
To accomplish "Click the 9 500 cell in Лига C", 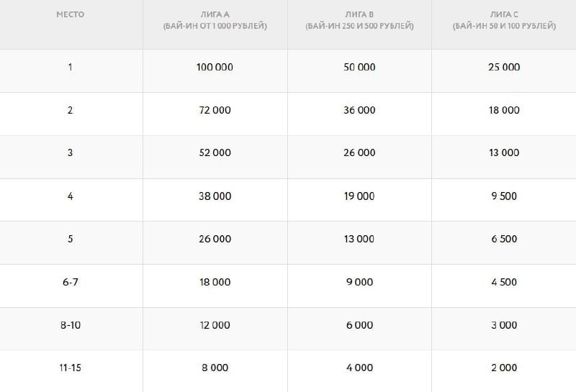I will pos(504,196).
